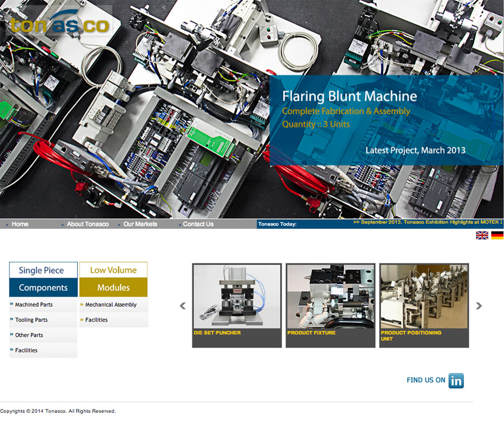
Task: Open the Mechanical Assembly link
Action: coord(111,305)
